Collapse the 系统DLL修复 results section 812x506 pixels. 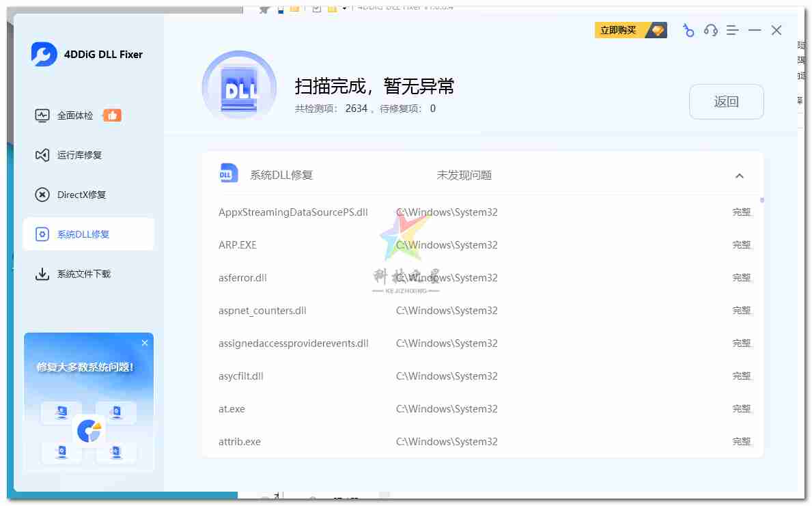click(739, 175)
